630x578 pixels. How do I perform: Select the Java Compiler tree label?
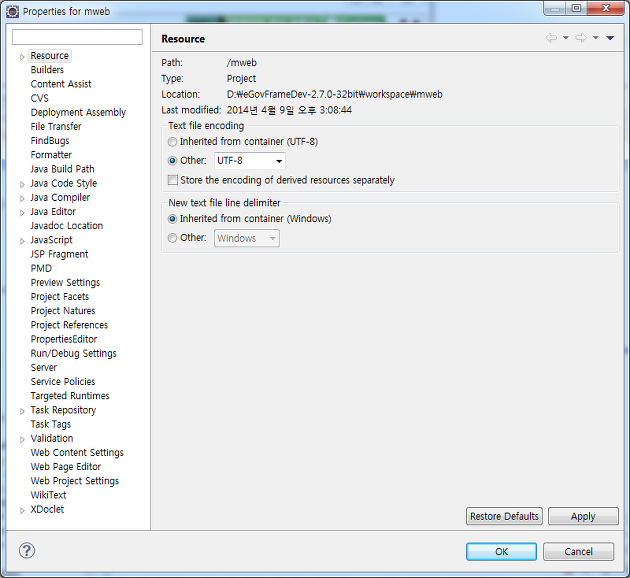pyautogui.click(x=60, y=198)
